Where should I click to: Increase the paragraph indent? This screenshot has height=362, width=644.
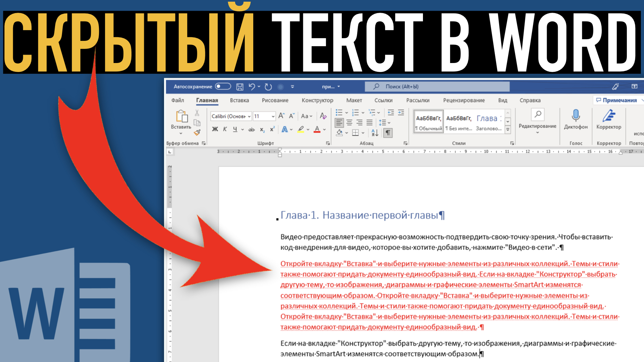[x=401, y=113]
